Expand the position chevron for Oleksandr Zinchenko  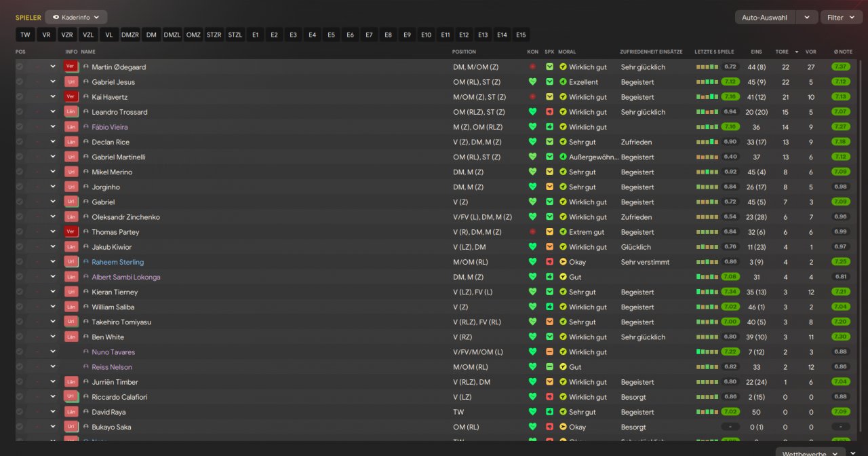point(53,216)
